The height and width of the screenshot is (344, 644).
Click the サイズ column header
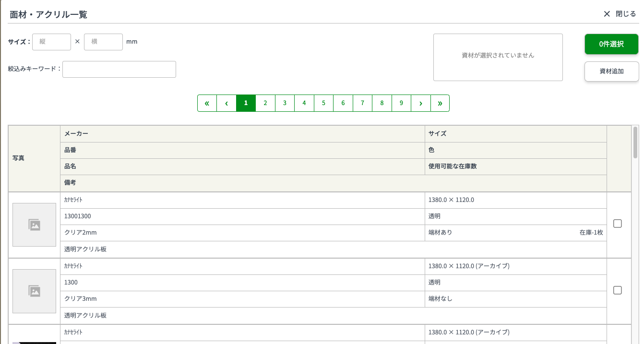tap(516, 134)
